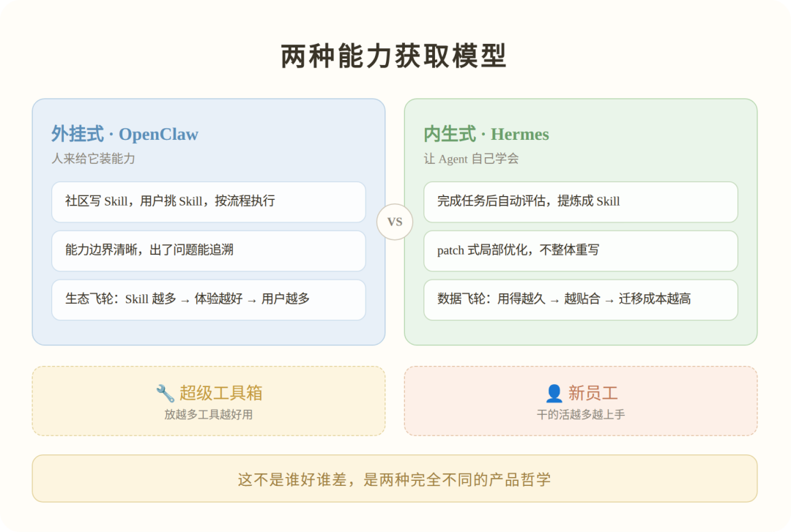
Task: Click the title 两种能力获取模型
Action: click(x=393, y=56)
